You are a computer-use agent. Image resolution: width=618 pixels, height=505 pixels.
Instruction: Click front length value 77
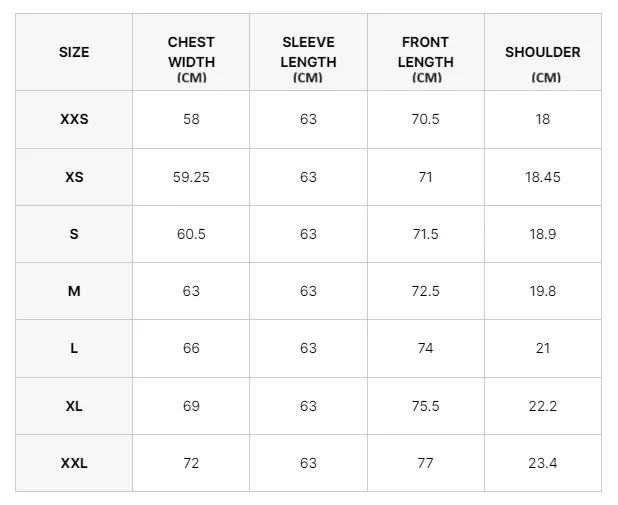tap(426, 463)
